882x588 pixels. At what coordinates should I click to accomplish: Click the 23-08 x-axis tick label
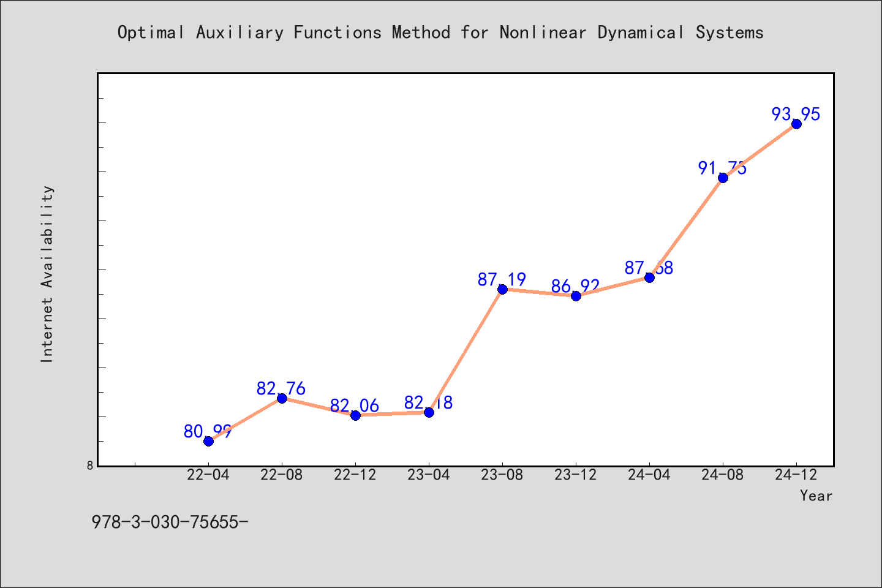point(502,475)
